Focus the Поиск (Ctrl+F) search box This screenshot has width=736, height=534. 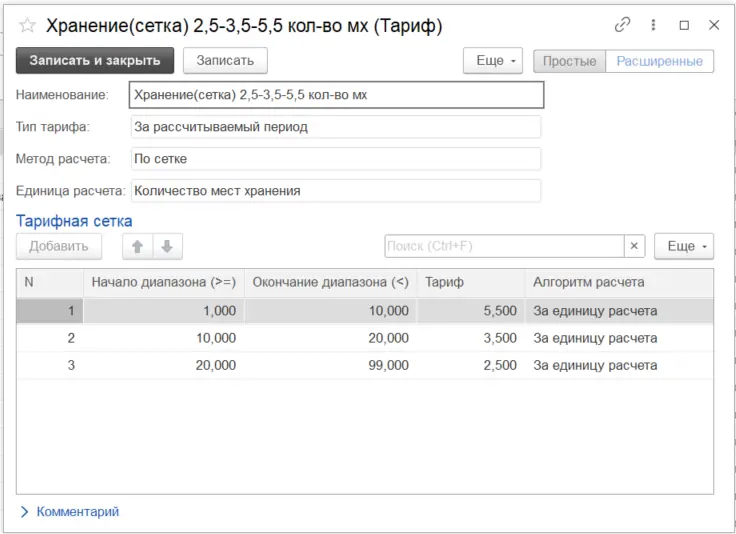coord(504,246)
